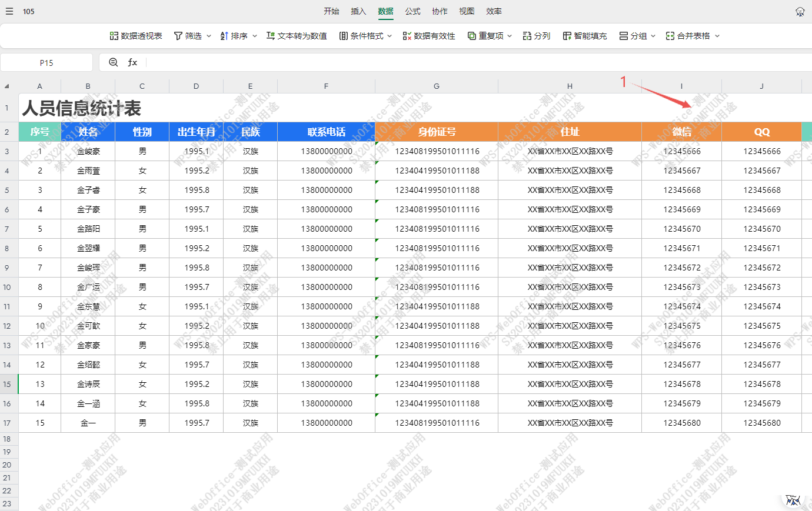Image resolution: width=812 pixels, height=511 pixels.
Task: Click the filter funnel icon (筛选)
Action: click(x=178, y=36)
